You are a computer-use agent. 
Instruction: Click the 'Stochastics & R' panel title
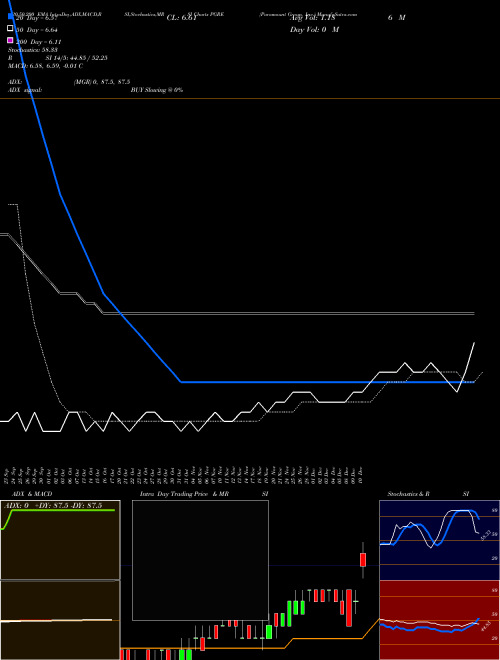(x=408, y=494)
